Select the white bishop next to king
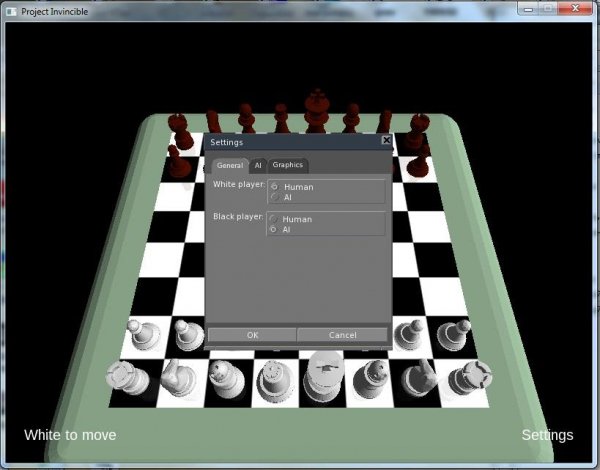 (371, 379)
